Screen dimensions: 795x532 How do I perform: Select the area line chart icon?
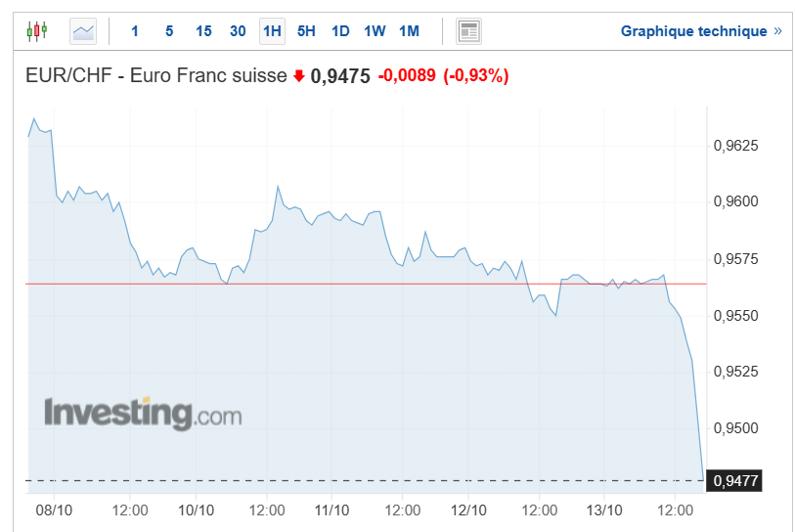coord(83,31)
